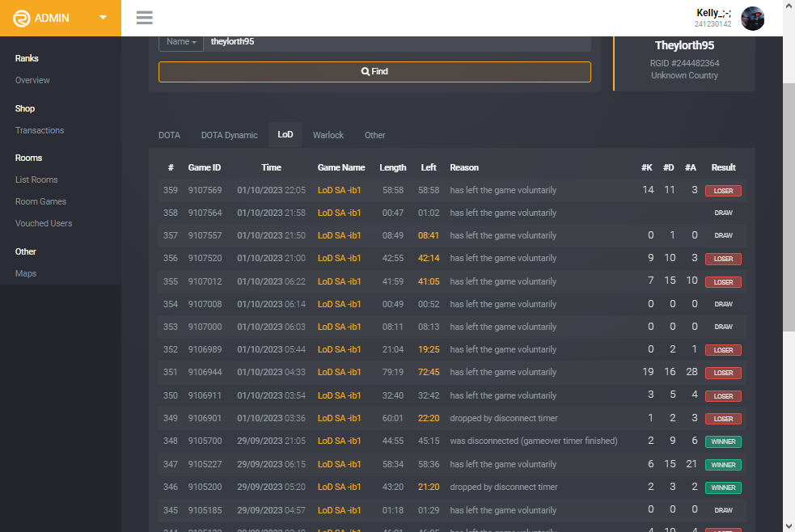This screenshot has height=532, width=795.
Task: Click the Length column header
Action: [x=393, y=167]
